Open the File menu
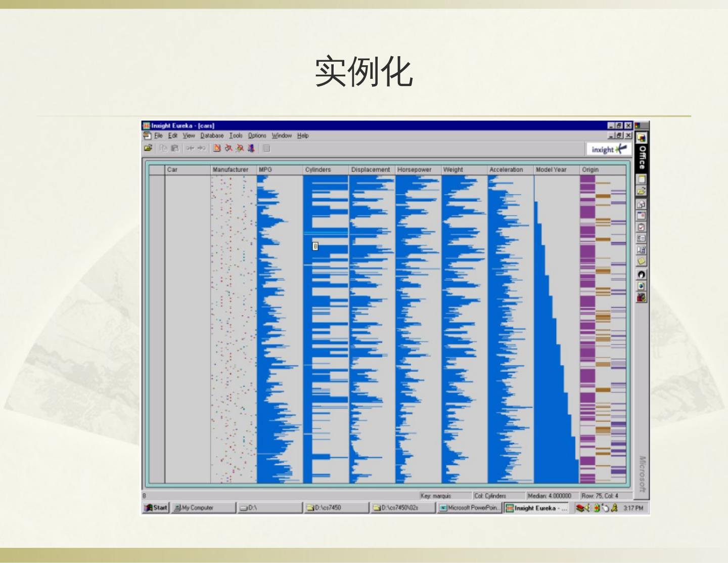728x563 pixels. click(158, 136)
